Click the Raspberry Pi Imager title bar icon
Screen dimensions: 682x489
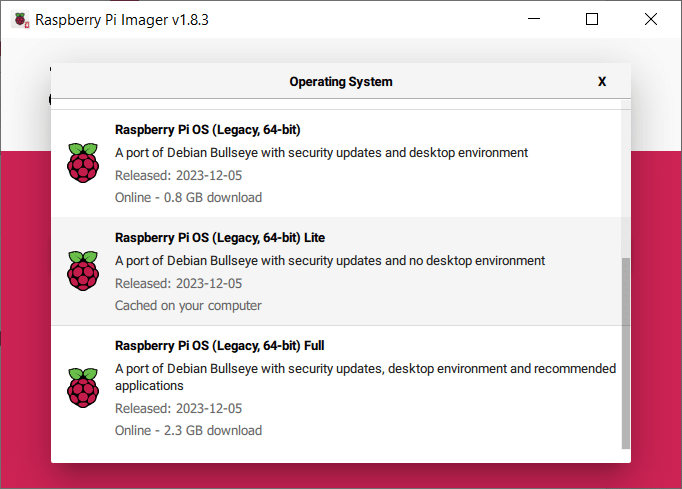(x=18, y=19)
